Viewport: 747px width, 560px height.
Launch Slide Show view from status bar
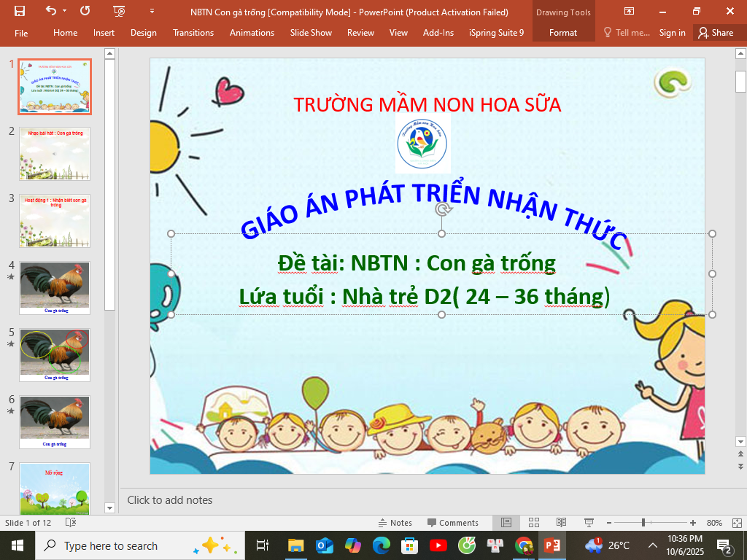pos(589,523)
